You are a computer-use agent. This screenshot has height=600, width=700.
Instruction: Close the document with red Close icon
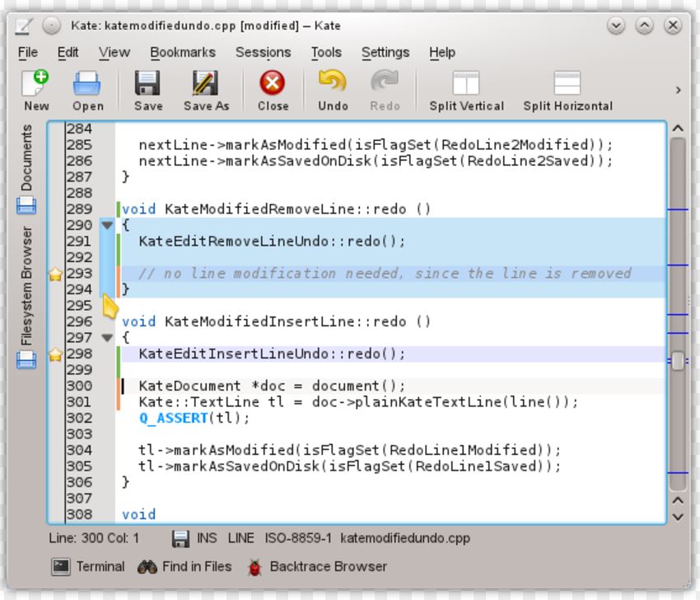(x=272, y=83)
